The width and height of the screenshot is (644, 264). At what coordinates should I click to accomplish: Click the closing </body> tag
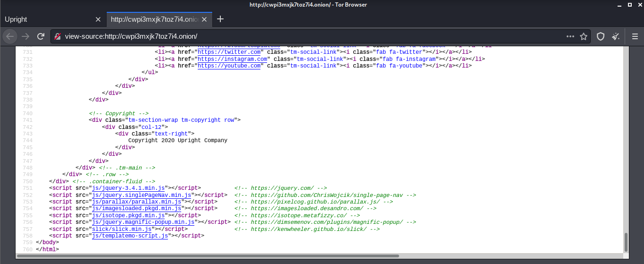pyautogui.click(x=47, y=242)
